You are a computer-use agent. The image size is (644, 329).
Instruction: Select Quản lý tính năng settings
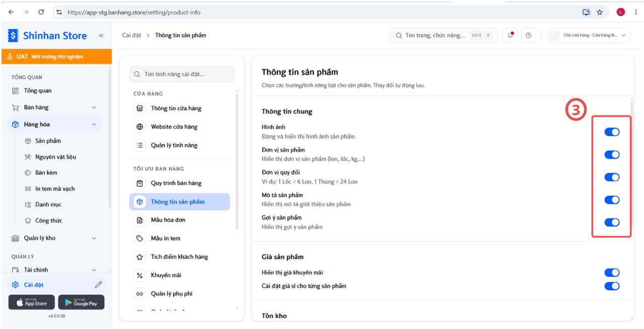(180, 146)
